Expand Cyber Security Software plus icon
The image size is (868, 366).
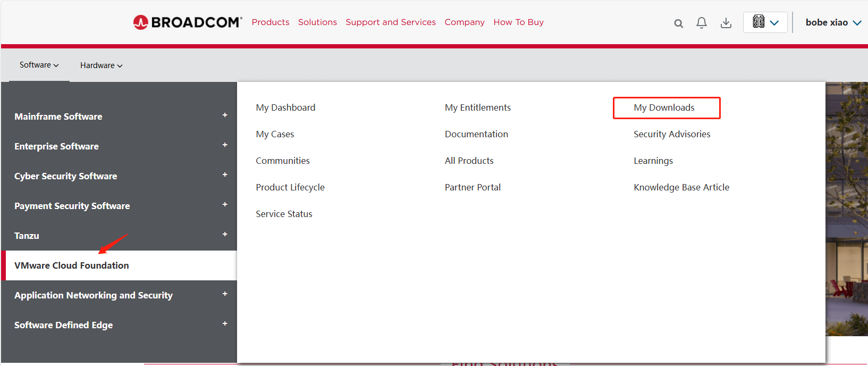pos(225,175)
